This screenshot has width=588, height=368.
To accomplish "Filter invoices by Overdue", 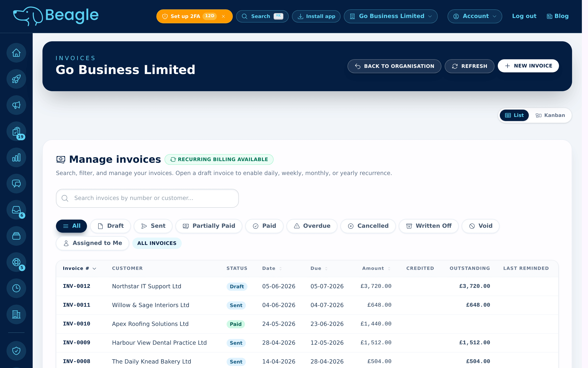I will coord(312,226).
